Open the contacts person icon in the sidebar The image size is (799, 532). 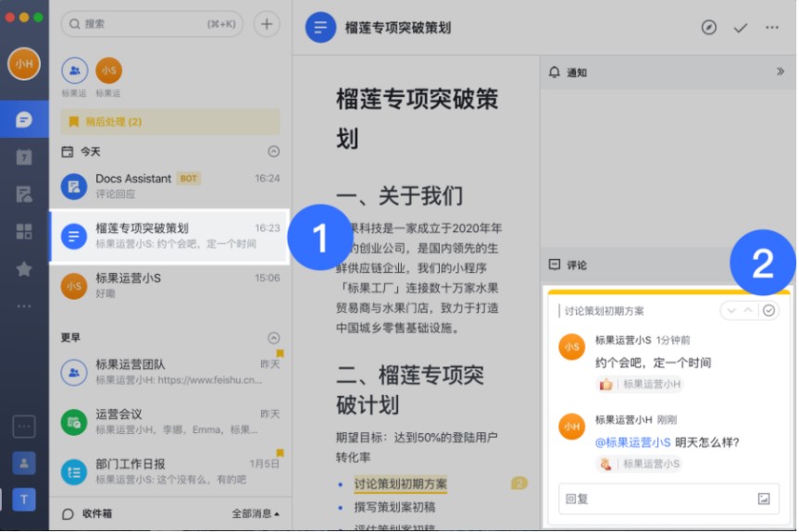coord(24,464)
